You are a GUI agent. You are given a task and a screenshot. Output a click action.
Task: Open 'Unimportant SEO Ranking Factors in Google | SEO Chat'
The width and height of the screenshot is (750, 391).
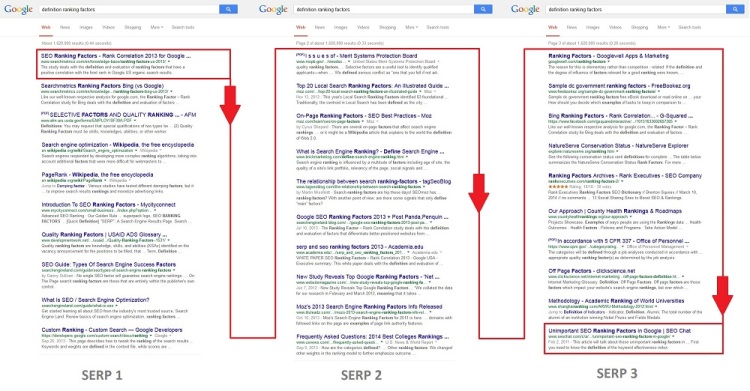point(619,331)
